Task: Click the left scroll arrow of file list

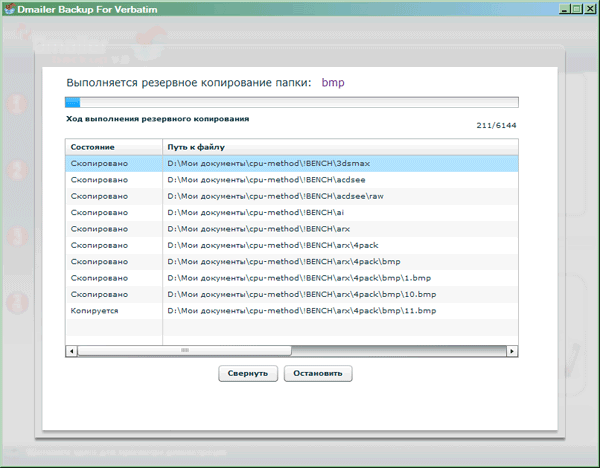Action: [70, 351]
